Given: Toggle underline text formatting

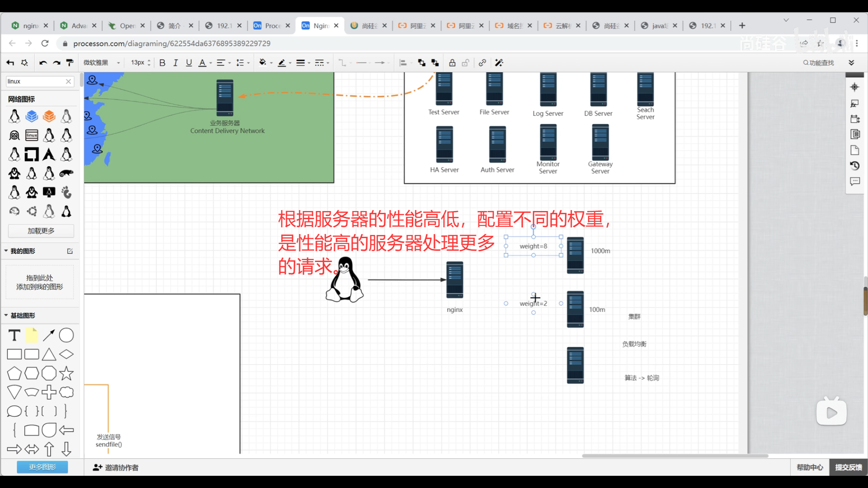Looking at the screenshot, I should pos(189,63).
